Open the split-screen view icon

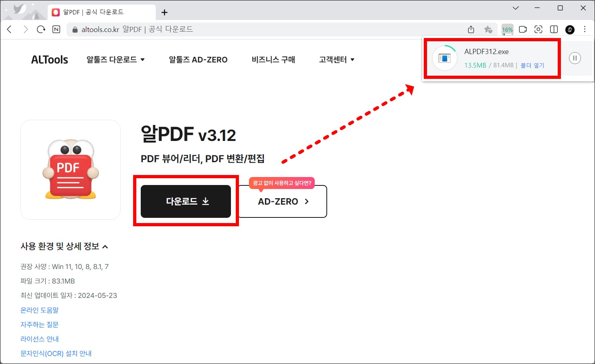click(554, 29)
